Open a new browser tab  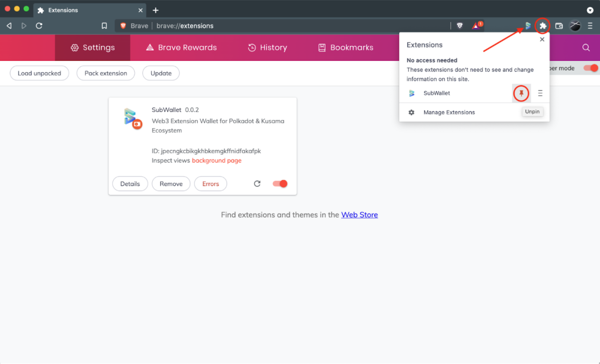click(156, 10)
